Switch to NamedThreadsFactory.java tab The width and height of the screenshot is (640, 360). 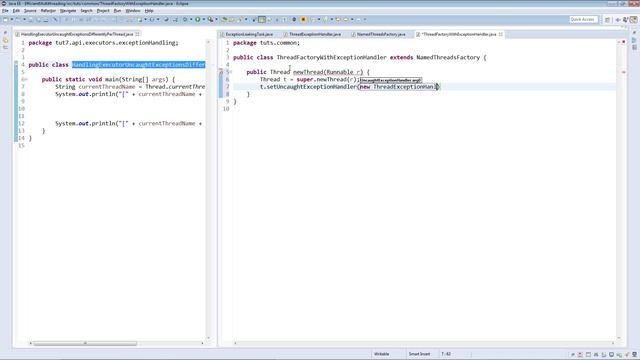(381, 34)
